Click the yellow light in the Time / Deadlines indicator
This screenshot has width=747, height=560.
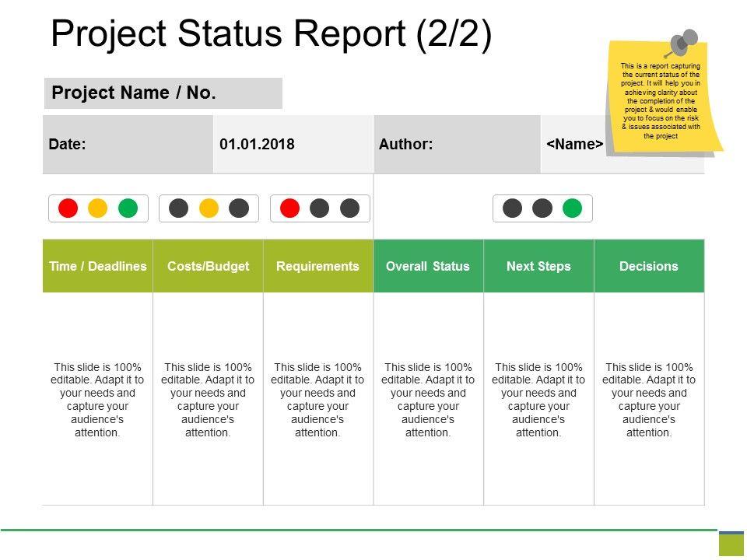click(98, 208)
